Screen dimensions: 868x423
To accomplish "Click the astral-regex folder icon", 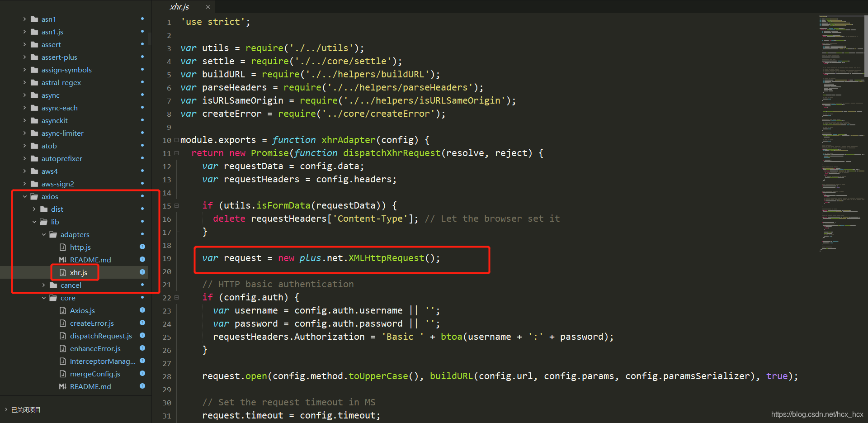I will [34, 82].
